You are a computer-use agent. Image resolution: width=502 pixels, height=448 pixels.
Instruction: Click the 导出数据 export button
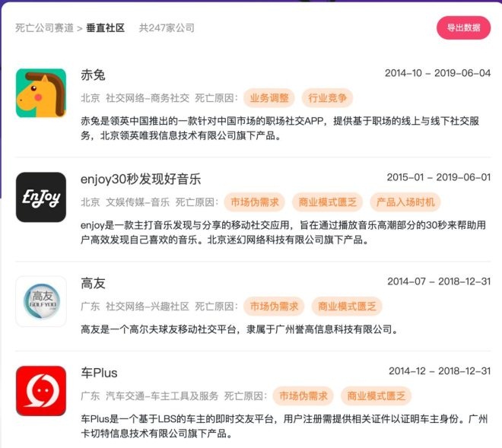463,28
